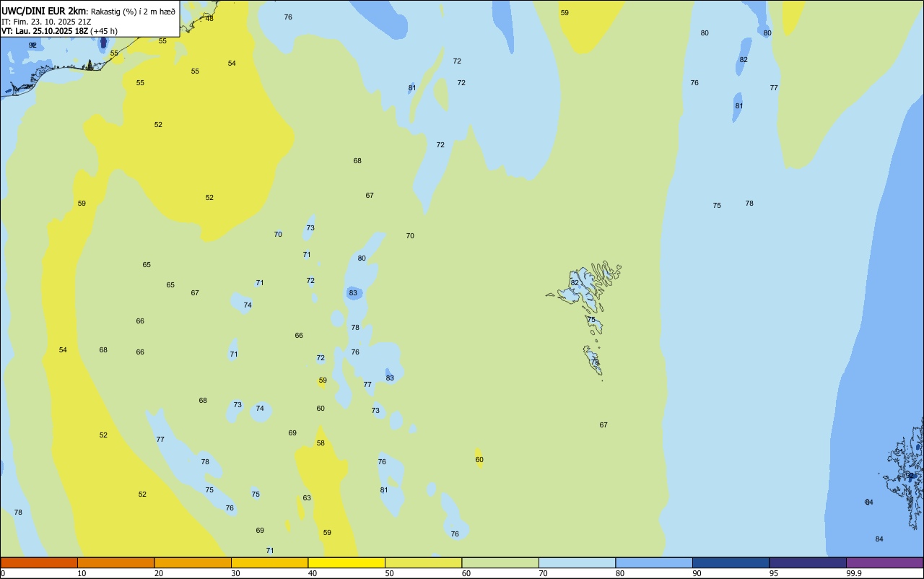Select the navy 95–99.9 legend swatch
Viewport: 924px width, 579px height.
[808, 562]
